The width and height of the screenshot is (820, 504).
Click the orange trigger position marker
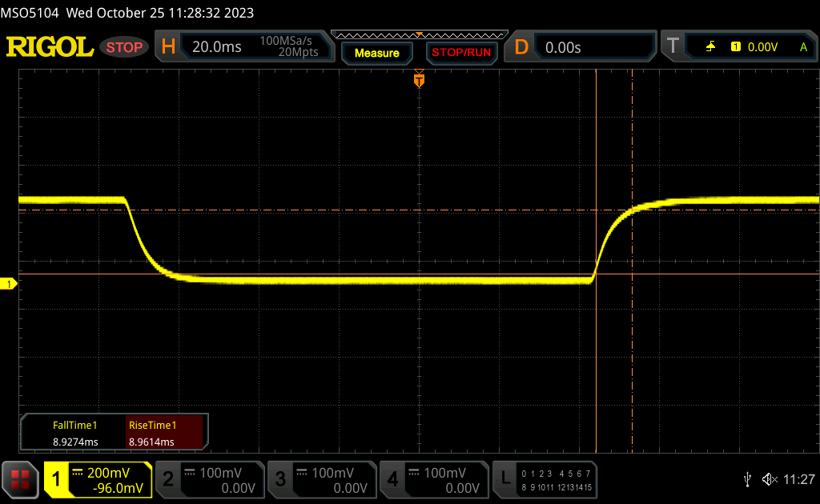click(x=418, y=81)
